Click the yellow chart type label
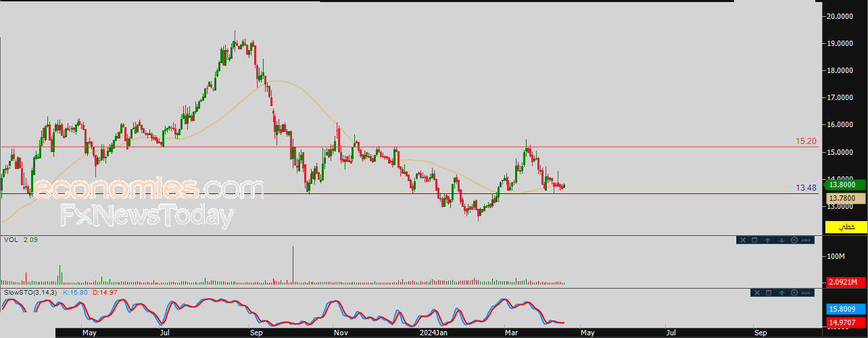Image resolution: width=868 pixels, height=338 pixels. (x=845, y=227)
